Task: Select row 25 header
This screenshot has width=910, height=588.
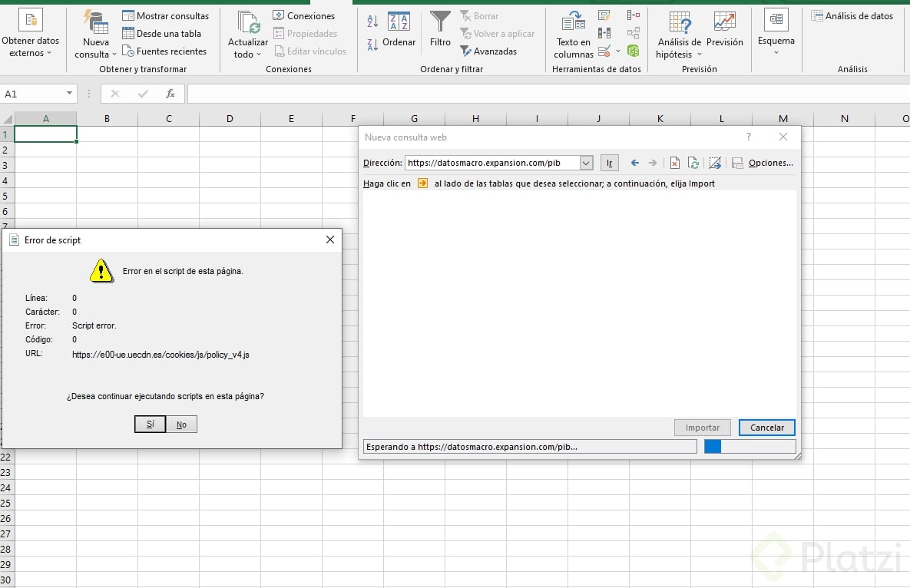Action: pos(6,504)
